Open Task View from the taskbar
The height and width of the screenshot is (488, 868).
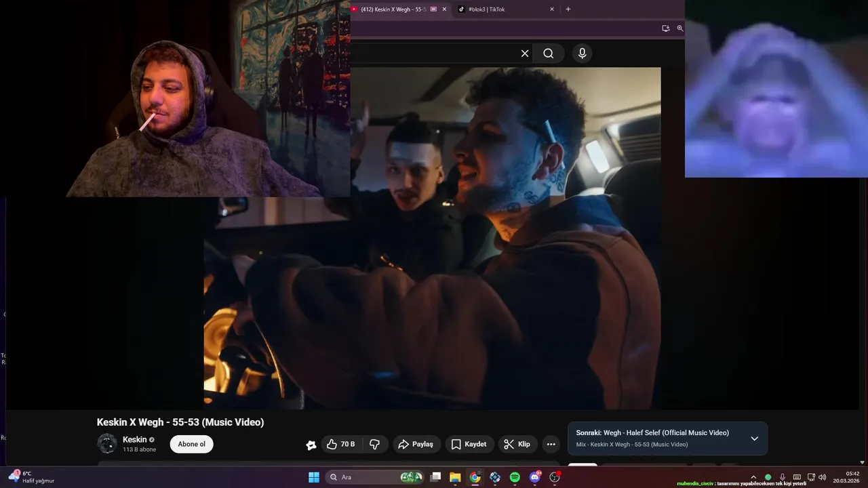pyautogui.click(x=436, y=477)
